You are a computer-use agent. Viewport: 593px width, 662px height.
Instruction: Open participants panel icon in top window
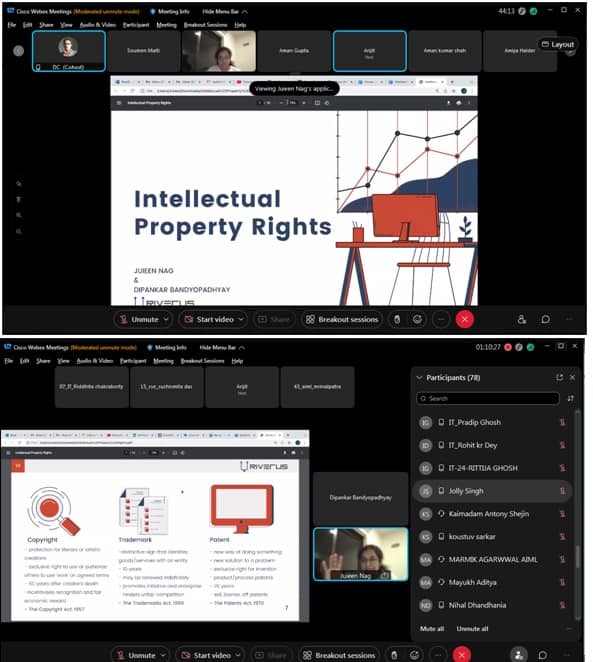522,319
